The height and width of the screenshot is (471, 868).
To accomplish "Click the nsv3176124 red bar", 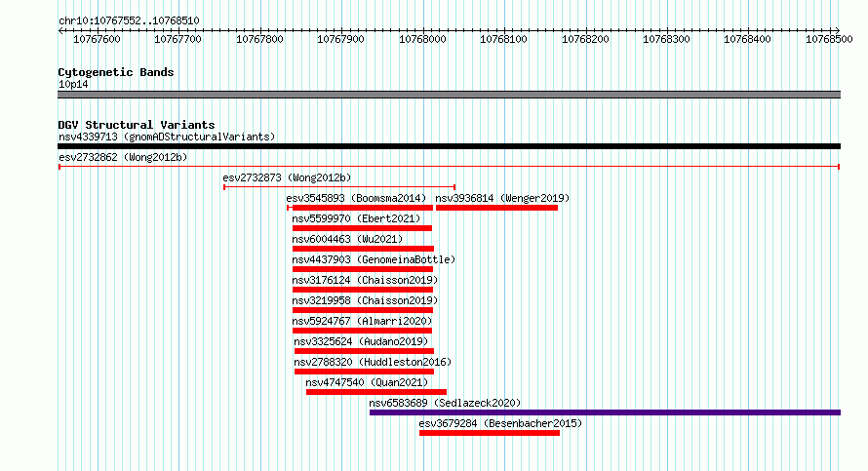I will click(363, 290).
